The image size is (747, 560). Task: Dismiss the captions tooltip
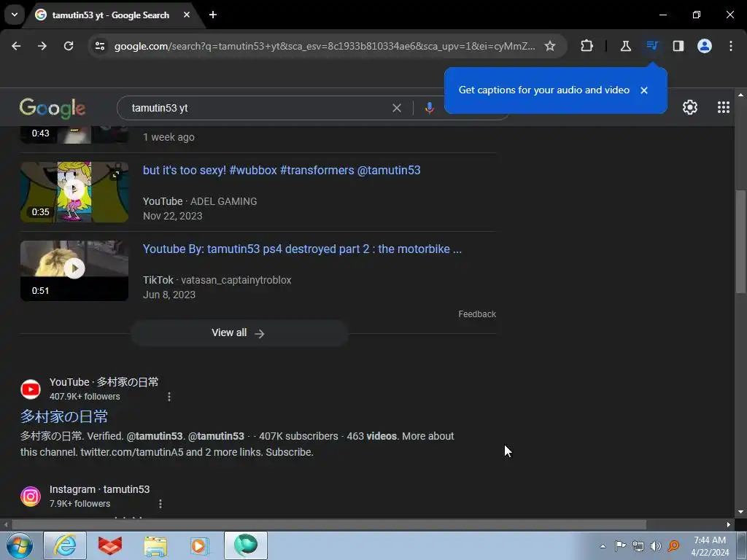[x=644, y=90]
